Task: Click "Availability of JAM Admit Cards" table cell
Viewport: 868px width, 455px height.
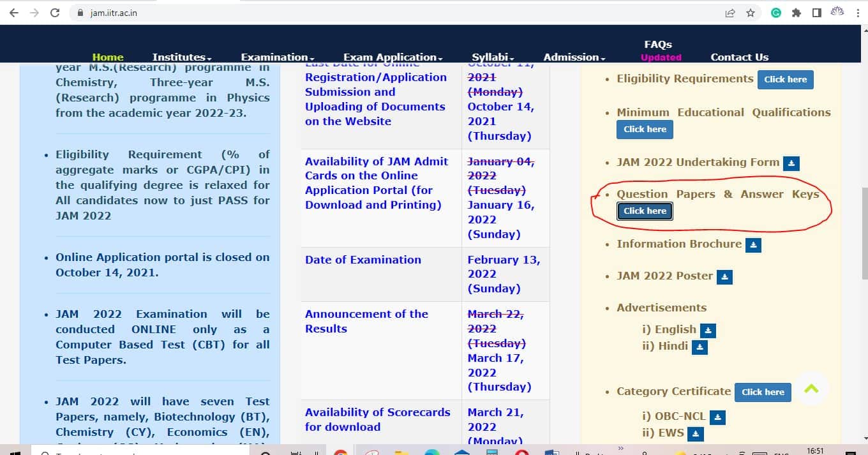Action: (x=381, y=198)
